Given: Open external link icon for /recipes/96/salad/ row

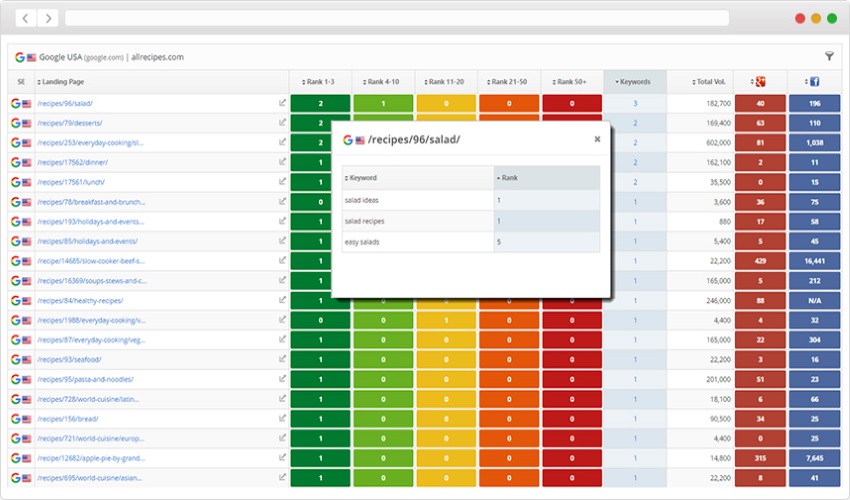Looking at the screenshot, I should tap(282, 103).
